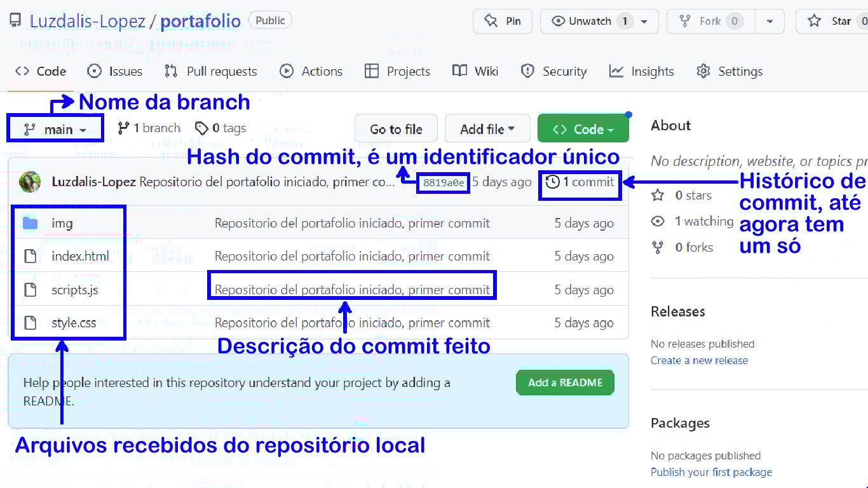Open the Security tab
The width and height of the screenshot is (868, 488).
point(553,71)
